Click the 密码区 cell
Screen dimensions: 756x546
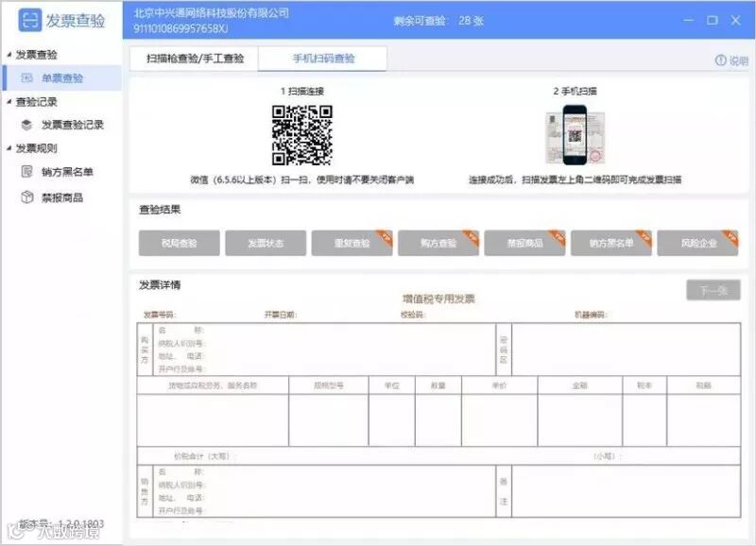point(504,350)
